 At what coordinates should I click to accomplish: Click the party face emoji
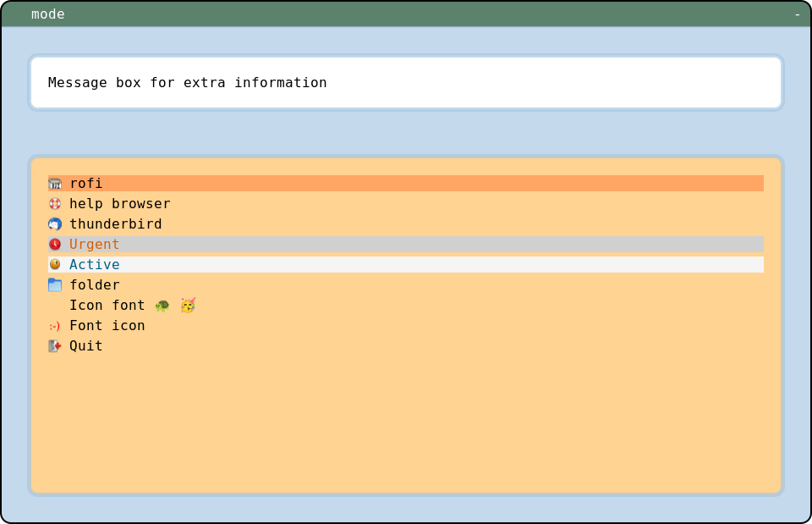point(188,306)
